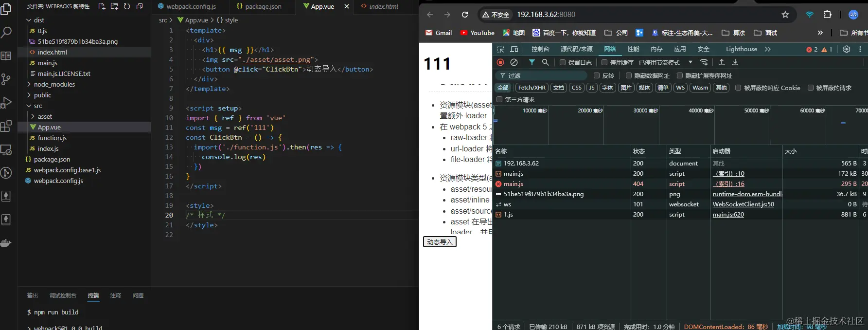The width and height of the screenshot is (868, 330).
Task: Open network search magnifier
Action: [546, 62]
